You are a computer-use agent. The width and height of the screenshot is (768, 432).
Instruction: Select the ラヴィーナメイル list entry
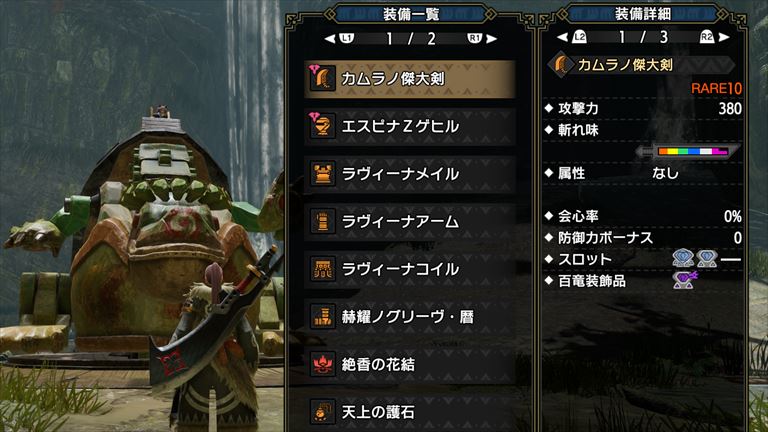(x=410, y=174)
